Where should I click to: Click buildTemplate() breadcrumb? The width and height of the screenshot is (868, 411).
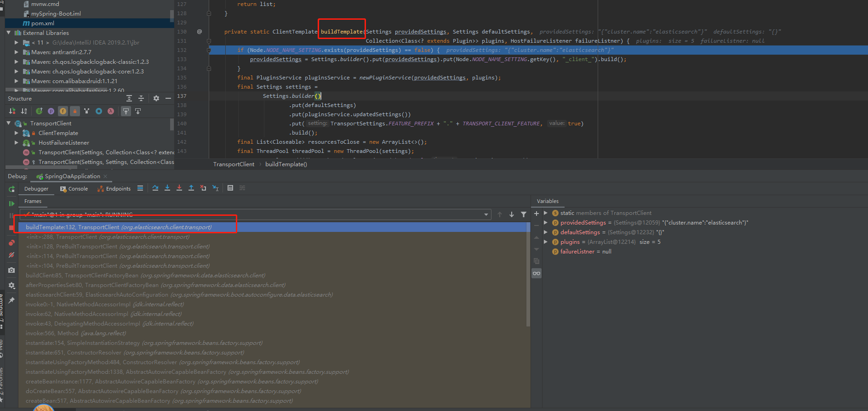286,164
